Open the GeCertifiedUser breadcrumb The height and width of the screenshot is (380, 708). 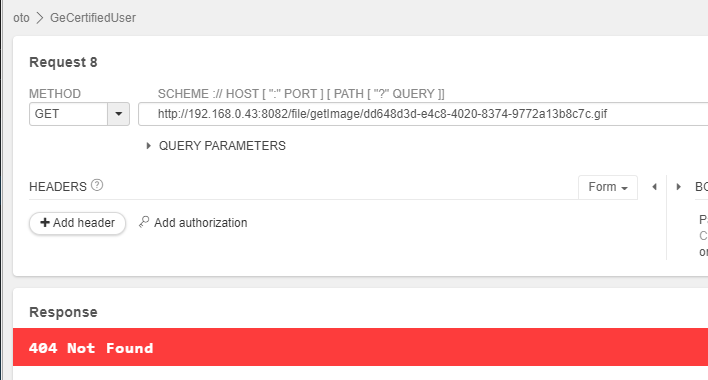point(93,18)
